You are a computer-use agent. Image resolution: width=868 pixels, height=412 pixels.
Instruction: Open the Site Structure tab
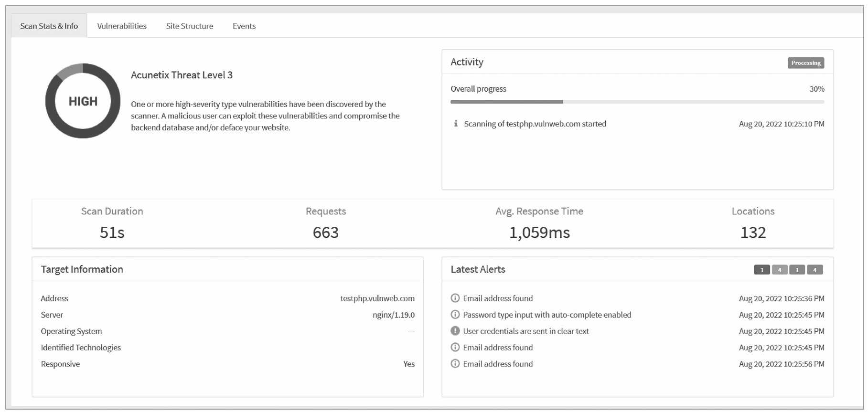click(190, 26)
